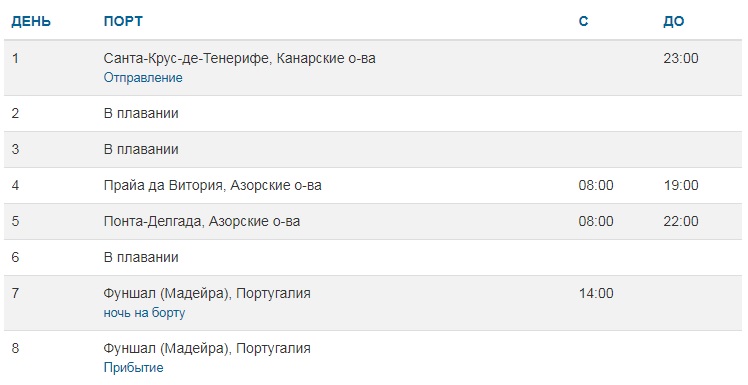Click the ПОРТ column header
This screenshot has width=748, height=385.
pyautogui.click(x=123, y=21)
